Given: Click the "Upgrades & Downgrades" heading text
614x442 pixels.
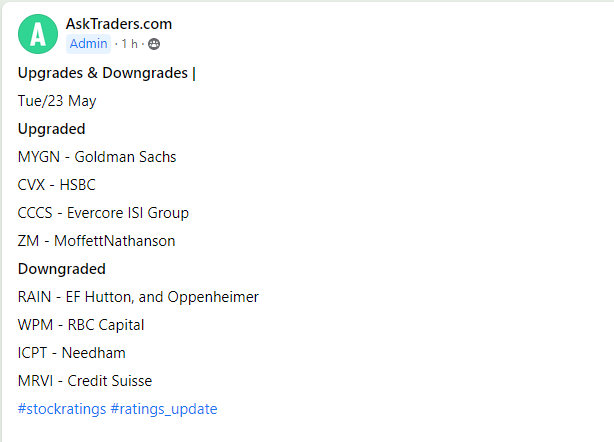Looking at the screenshot, I should 103,73.
